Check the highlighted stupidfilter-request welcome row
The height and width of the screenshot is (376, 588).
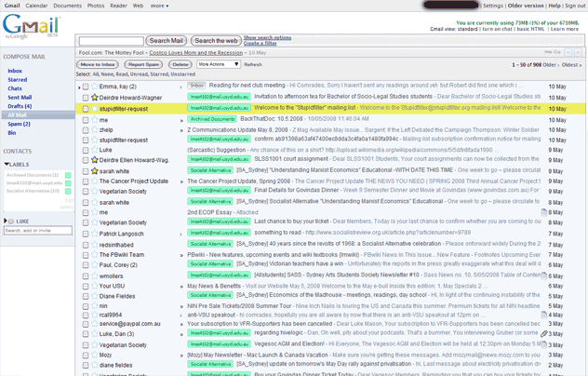86,109
